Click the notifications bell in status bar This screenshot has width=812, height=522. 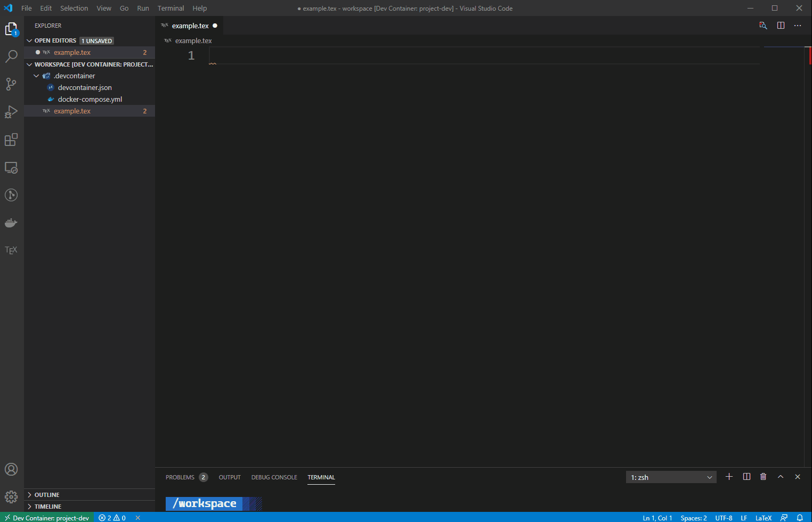click(800, 518)
